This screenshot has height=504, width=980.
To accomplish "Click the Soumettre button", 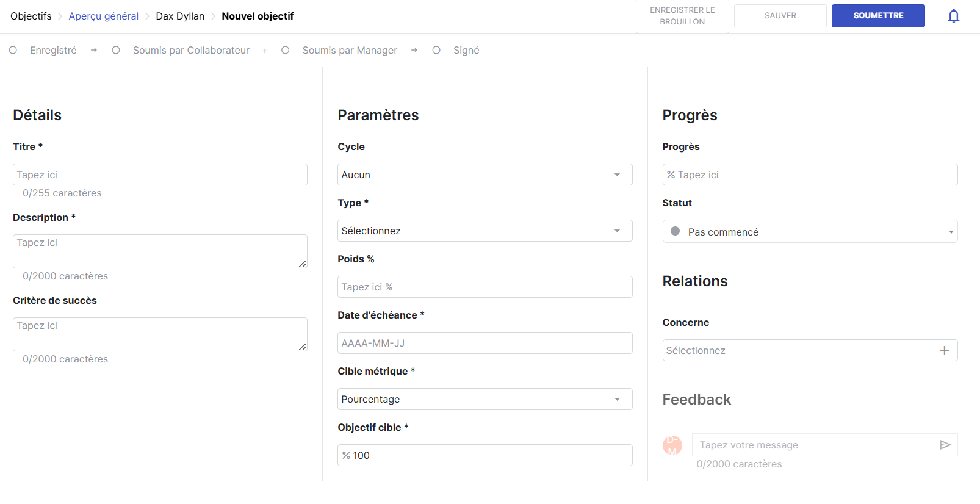I will 877,16.
